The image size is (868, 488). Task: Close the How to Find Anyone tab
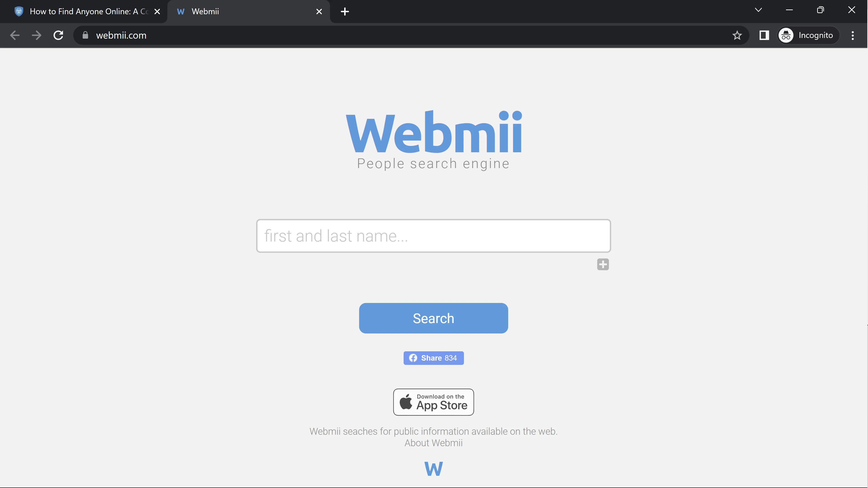click(157, 12)
